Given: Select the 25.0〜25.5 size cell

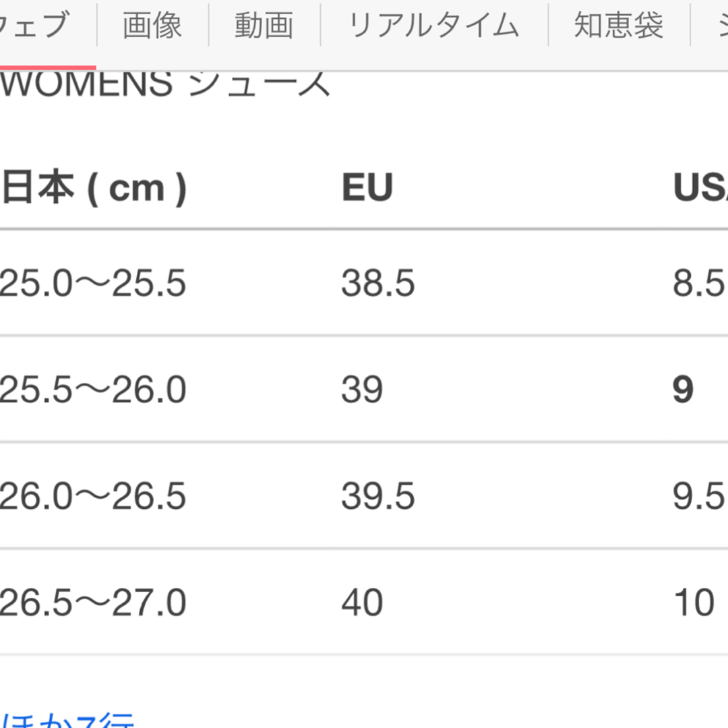Looking at the screenshot, I should [93, 282].
